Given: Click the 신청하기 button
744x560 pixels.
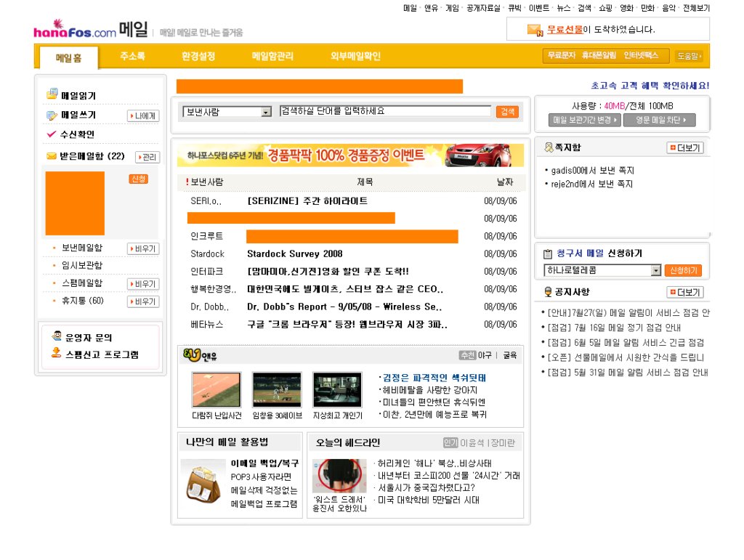Looking at the screenshot, I should pyautogui.click(x=683, y=270).
